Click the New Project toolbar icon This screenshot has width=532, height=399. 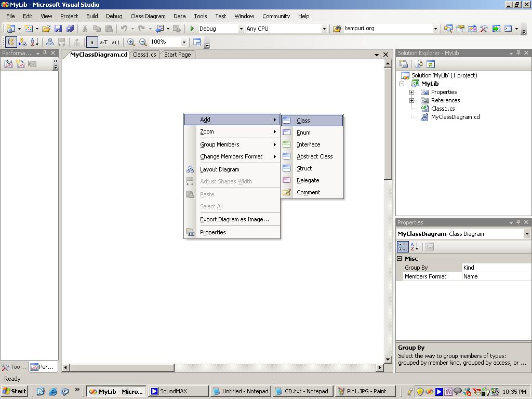(11, 29)
